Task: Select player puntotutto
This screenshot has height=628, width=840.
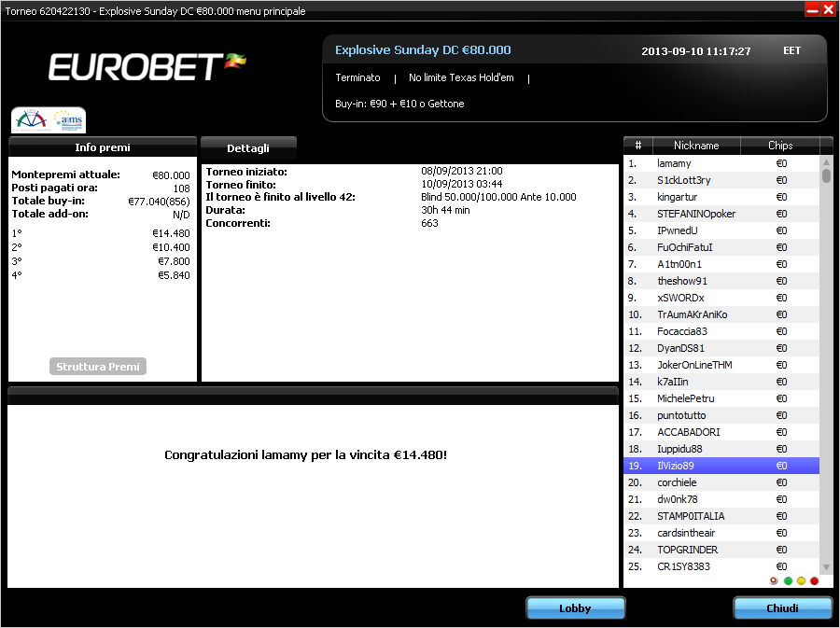Action: click(x=721, y=415)
